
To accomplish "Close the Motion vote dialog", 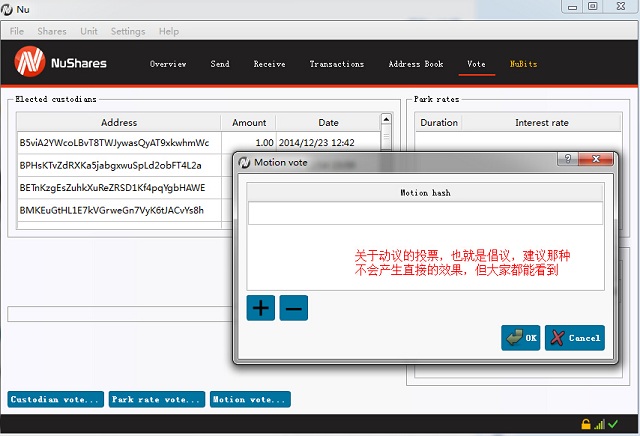I will click(x=598, y=160).
